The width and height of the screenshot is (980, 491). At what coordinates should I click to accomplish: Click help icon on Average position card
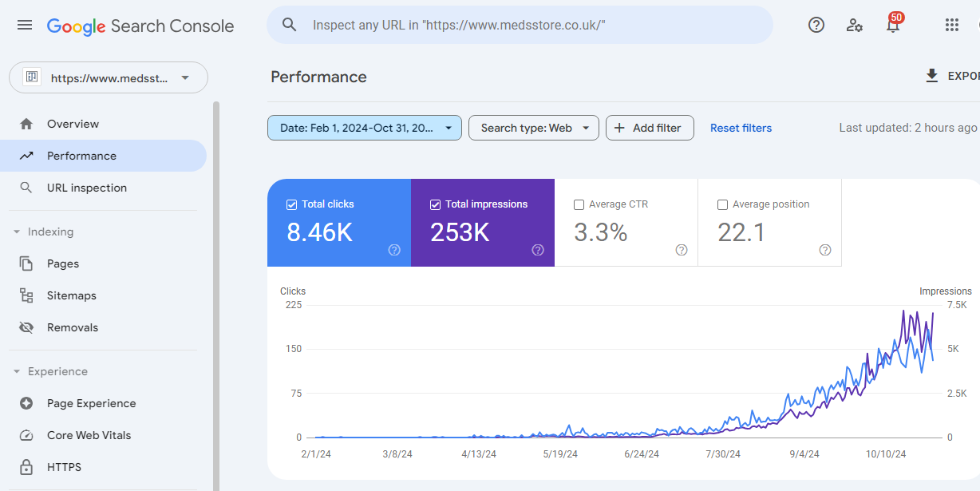[825, 250]
